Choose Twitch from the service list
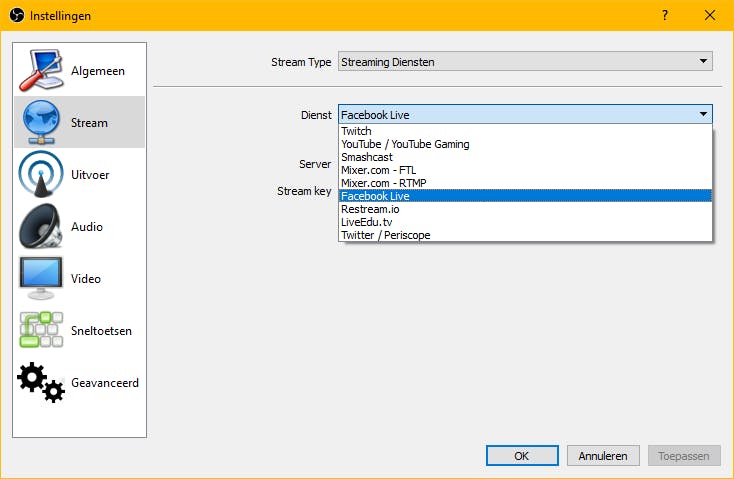 525,131
